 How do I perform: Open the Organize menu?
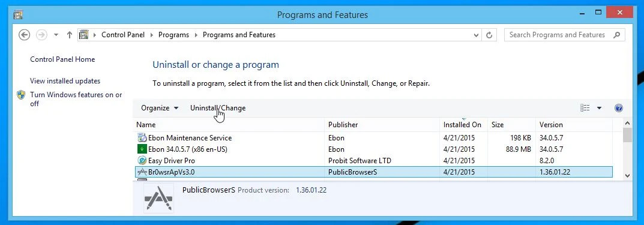[x=160, y=108]
